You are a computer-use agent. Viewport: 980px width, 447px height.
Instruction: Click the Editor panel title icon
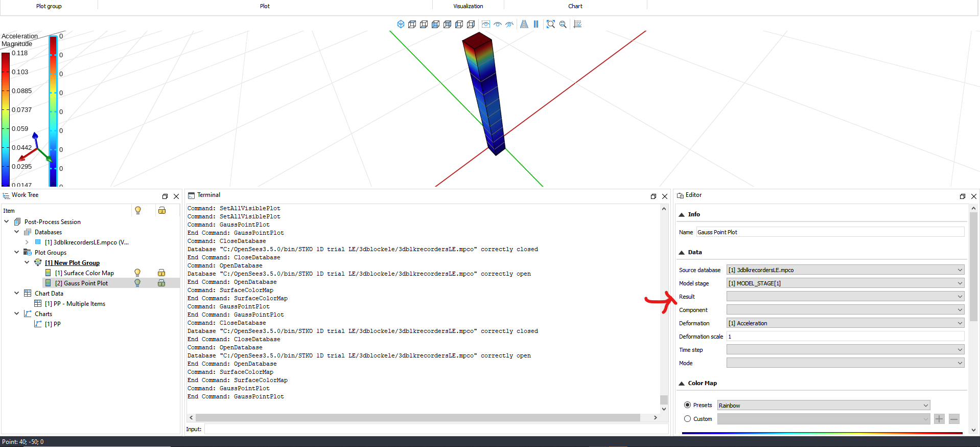[680, 195]
